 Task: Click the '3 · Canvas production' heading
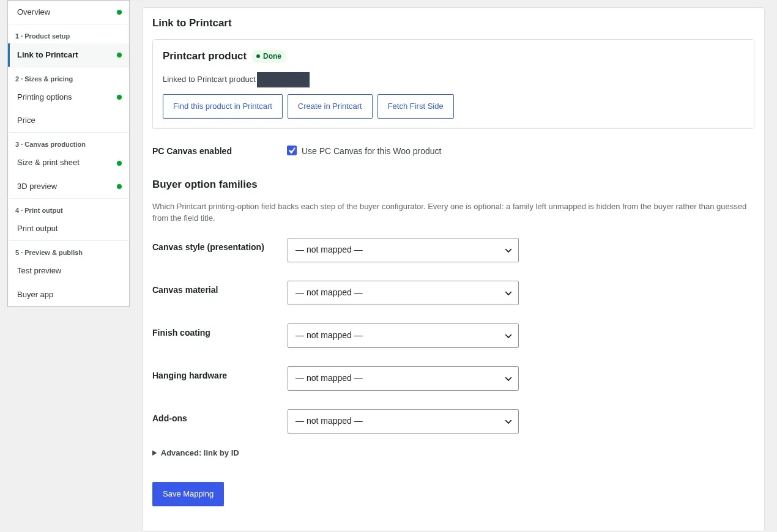coord(50,144)
